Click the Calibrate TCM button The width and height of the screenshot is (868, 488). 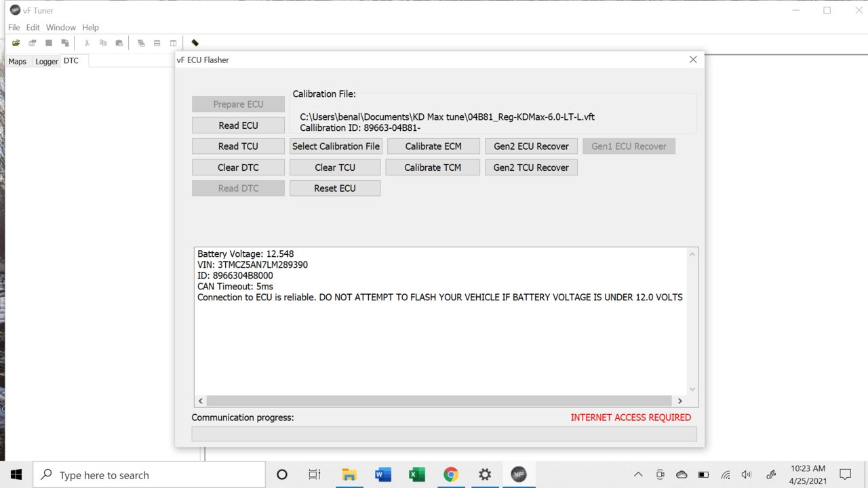pyautogui.click(x=433, y=167)
